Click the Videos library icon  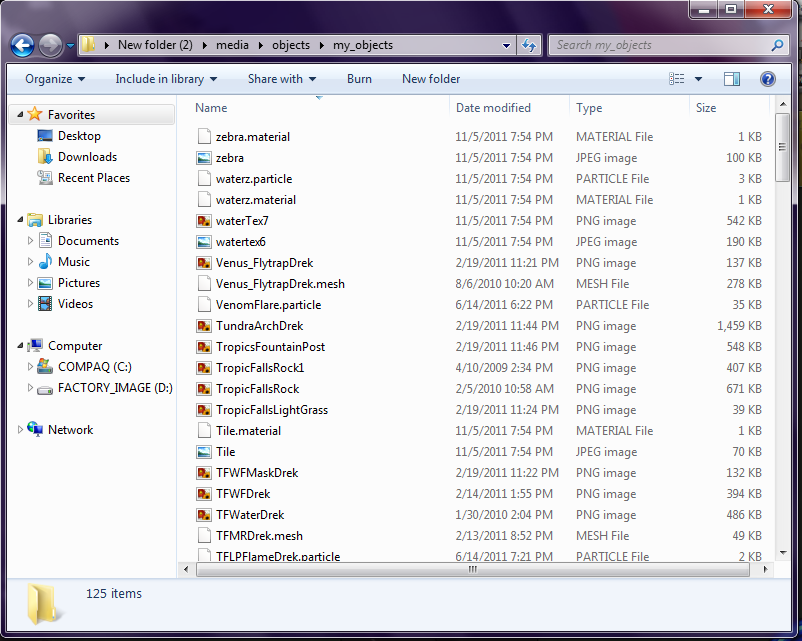tap(45, 304)
